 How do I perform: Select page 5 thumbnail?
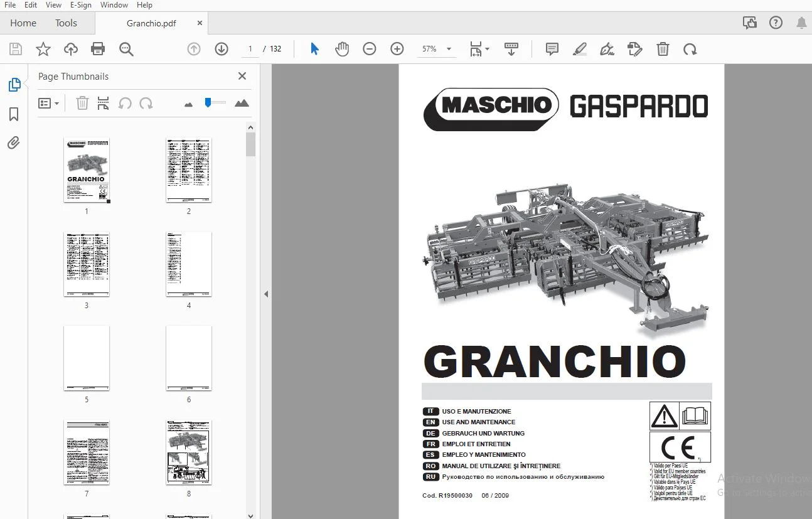[x=87, y=358]
